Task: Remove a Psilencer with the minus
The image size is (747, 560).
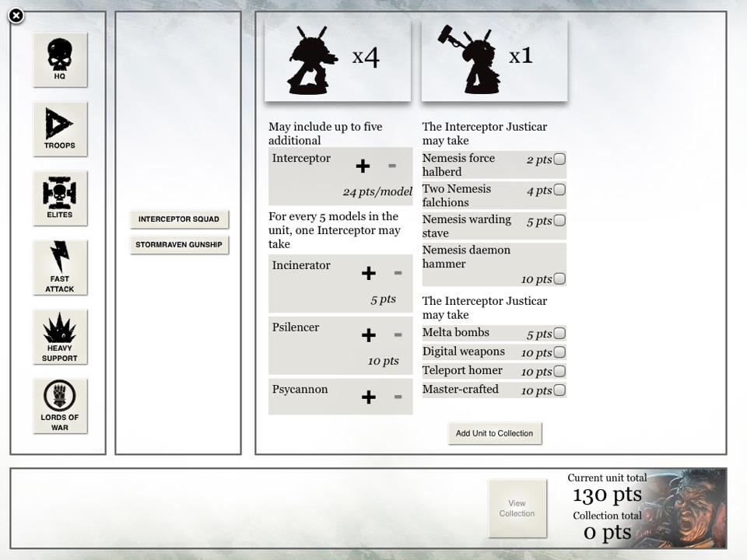Action: 398,334
